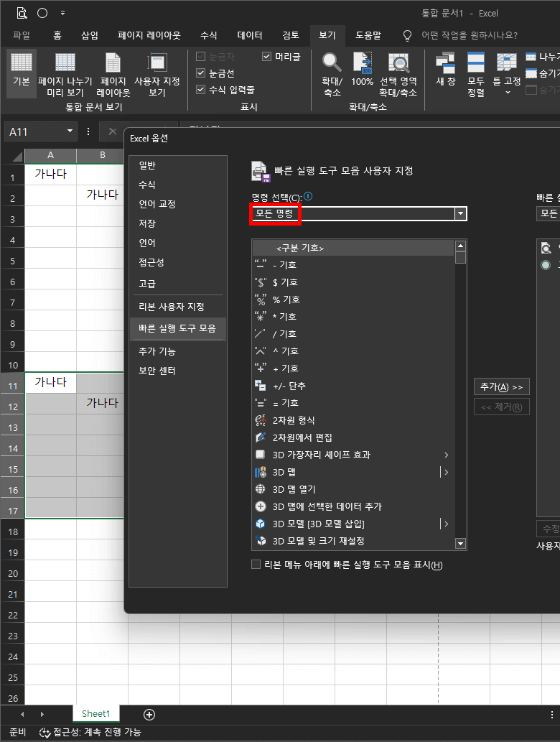The image size is (560, 742).
Task: Expand the Name Box dropdown arrow
Action: 70,131
